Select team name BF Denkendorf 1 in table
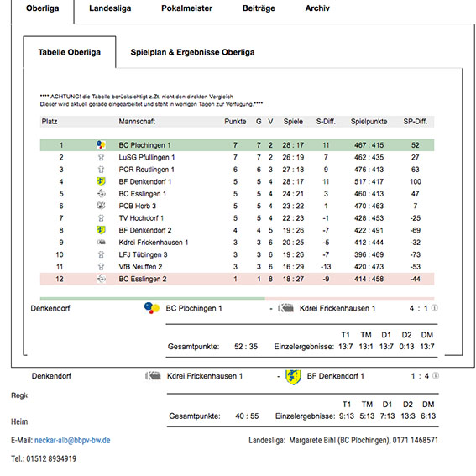476x476 pixels. pos(145,181)
